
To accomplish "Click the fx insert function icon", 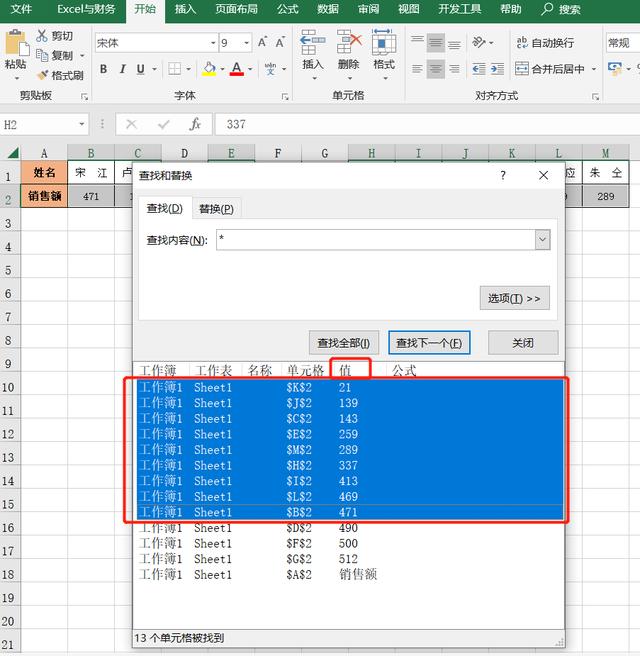I will 195,124.
